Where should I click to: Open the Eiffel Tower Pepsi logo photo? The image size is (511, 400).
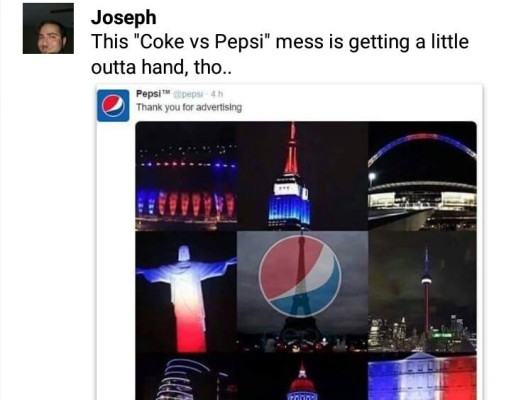click(302, 291)
